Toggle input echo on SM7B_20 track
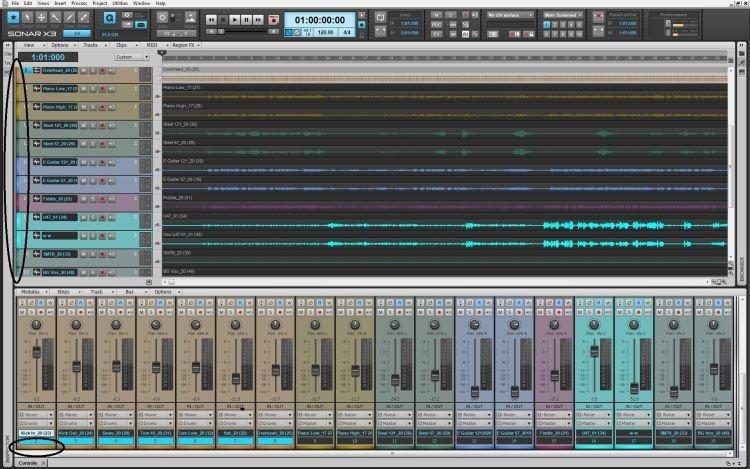 111,254
